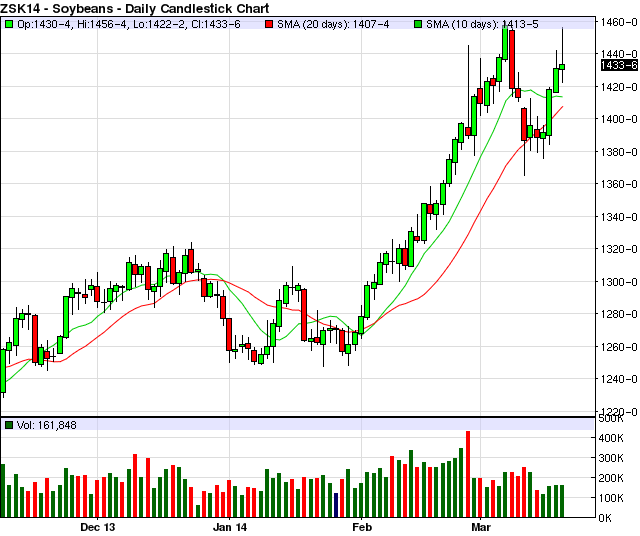Viewport: 640px width, 536px height.
Task: Click the tallest red volume bar above 400K
Action: [x=468, y=474]
